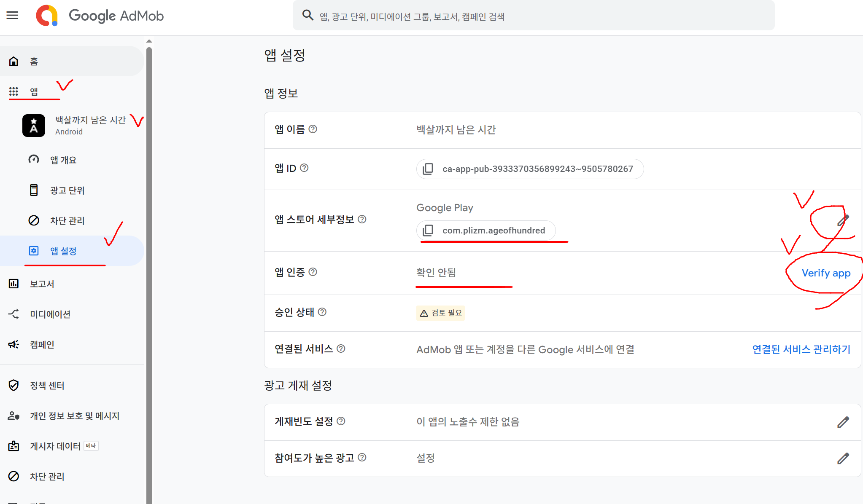Screen dimensions: 863x504
Task: Click sidebar scrollbar up arrow
Action: coord(149,41)
